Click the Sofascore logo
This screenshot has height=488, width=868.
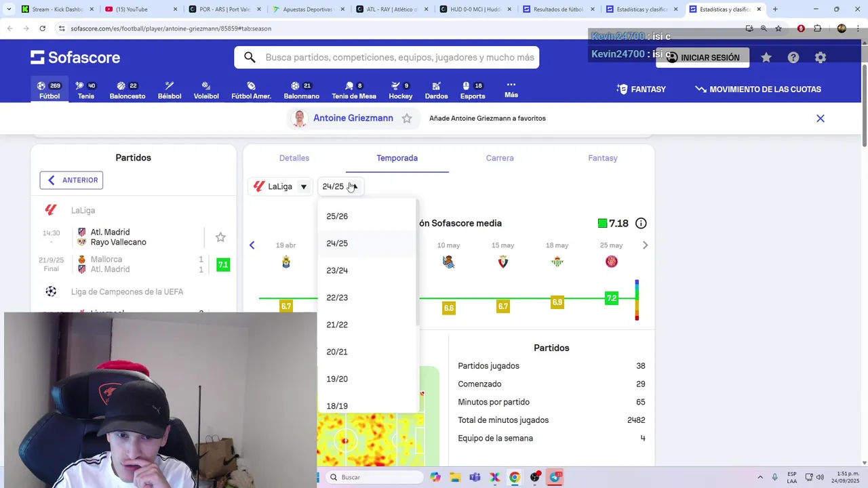75,58
